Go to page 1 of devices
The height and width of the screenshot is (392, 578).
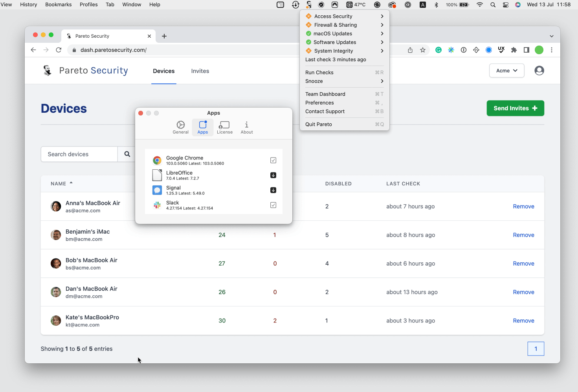(x=536, y=349)
